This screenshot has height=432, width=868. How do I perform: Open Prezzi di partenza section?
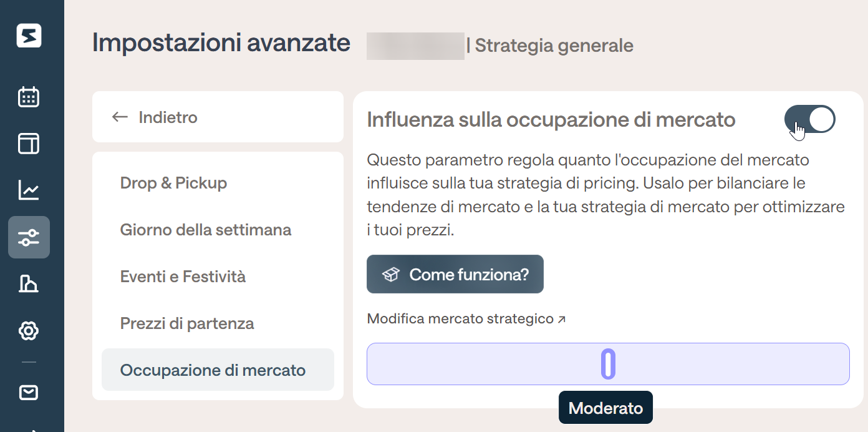pos(187,323)
